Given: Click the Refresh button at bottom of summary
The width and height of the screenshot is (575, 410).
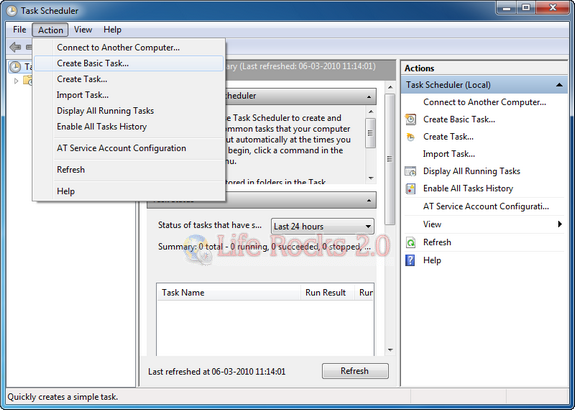Looking at the screenshot, I should coord(355,371).
